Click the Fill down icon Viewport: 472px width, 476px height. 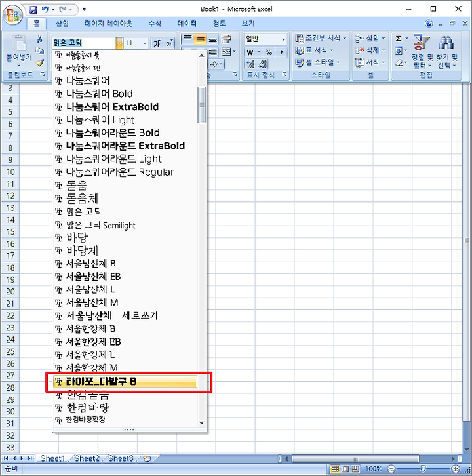399,50
